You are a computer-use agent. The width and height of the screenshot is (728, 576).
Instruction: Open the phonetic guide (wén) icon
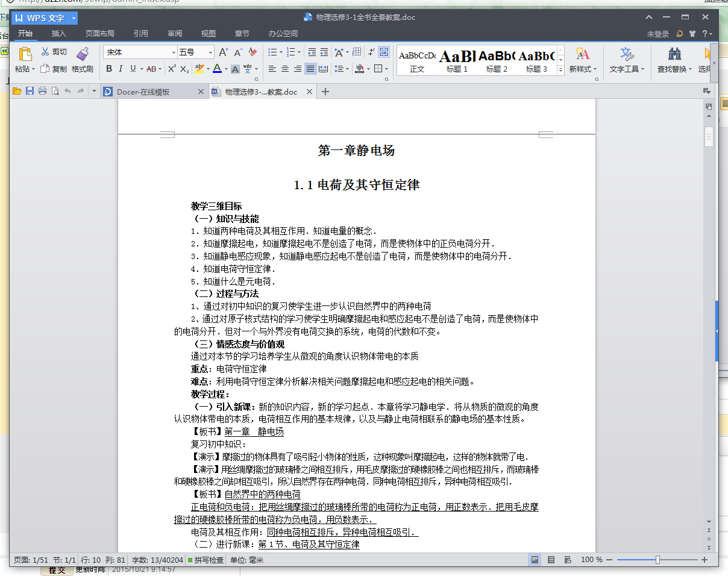click(248, 69)
